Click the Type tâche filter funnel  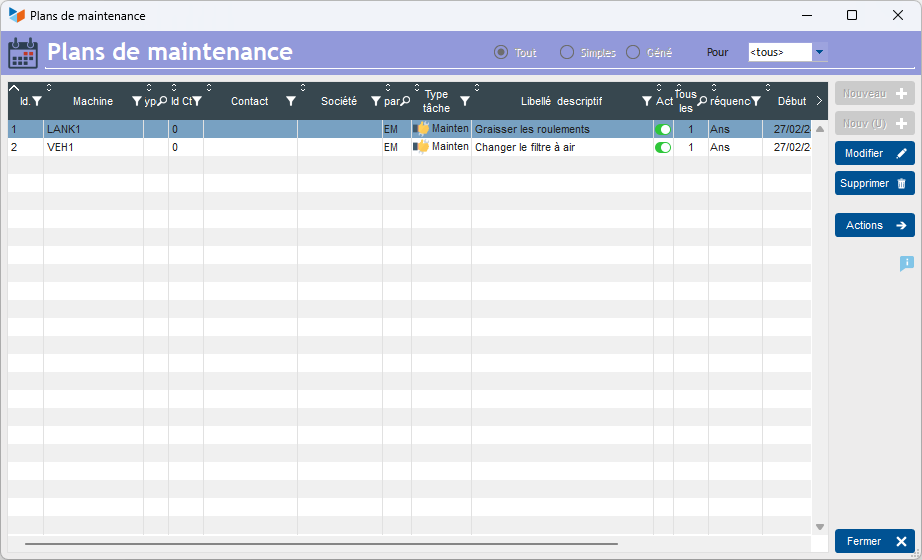point(464,101)
